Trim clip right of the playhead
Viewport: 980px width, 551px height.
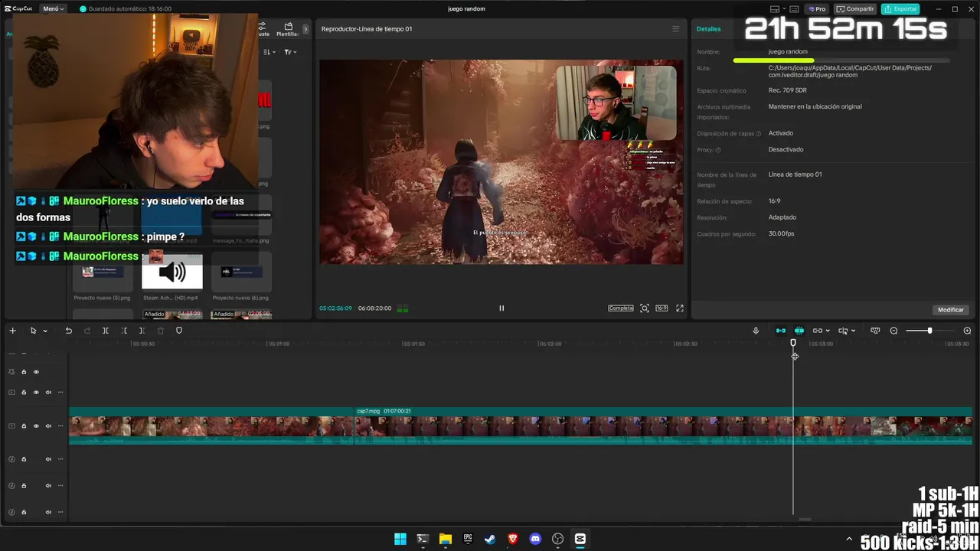tap(142, 331)
